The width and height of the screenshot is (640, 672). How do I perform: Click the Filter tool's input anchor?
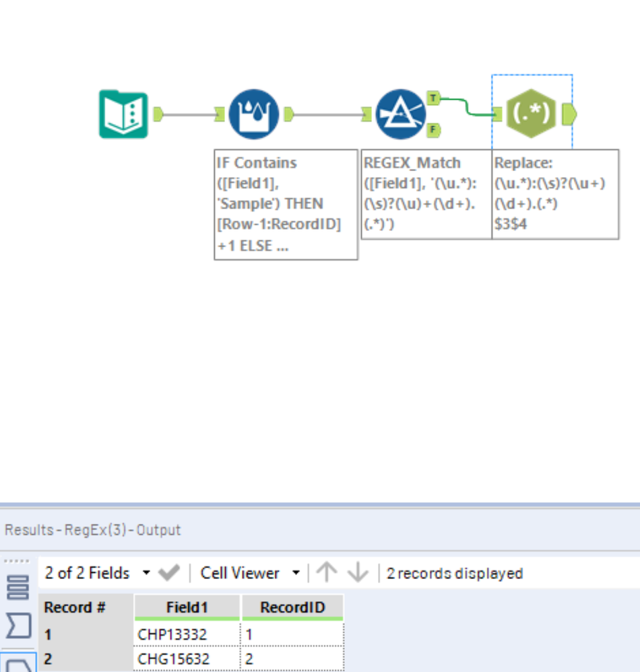pyautogui.click(x=366, y=114)
